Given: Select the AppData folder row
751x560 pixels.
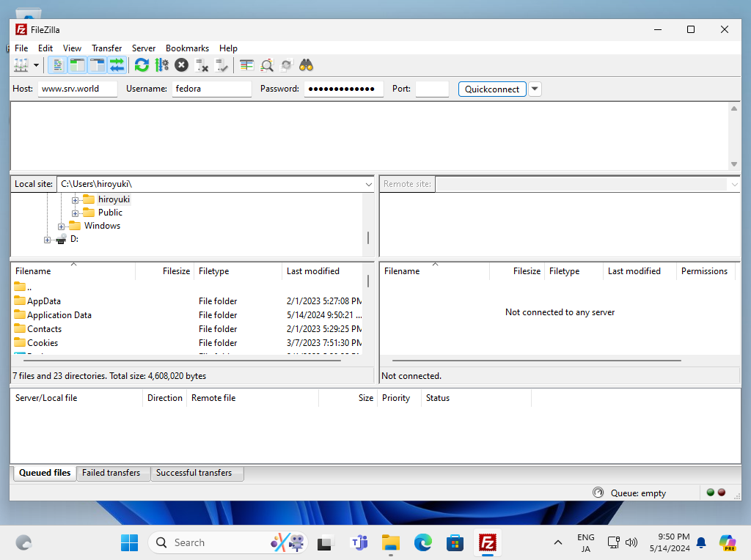Looking at the screenshot, I should pos(187,301).
